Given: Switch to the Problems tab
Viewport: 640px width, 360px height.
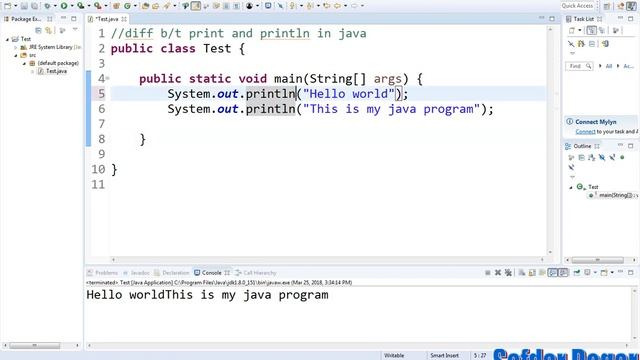Looking at the screenshot, I should tap(103, 273).
